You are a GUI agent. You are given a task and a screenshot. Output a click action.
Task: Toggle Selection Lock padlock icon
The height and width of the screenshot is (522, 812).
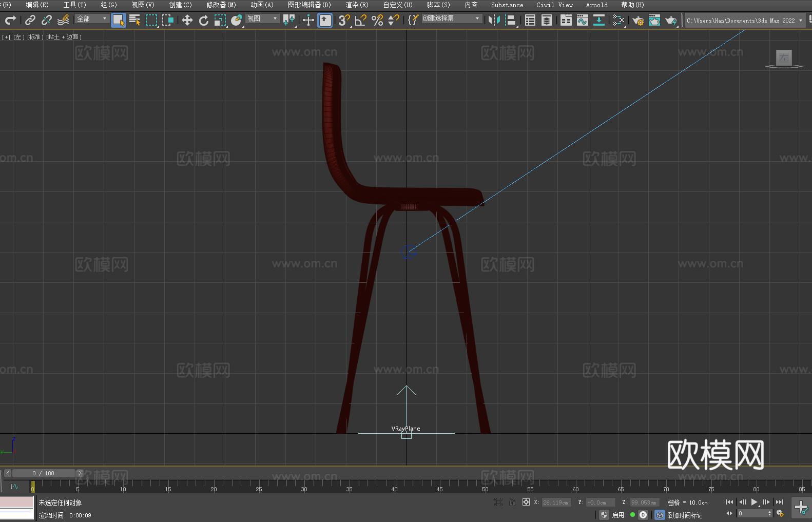[x=512, y=502]
